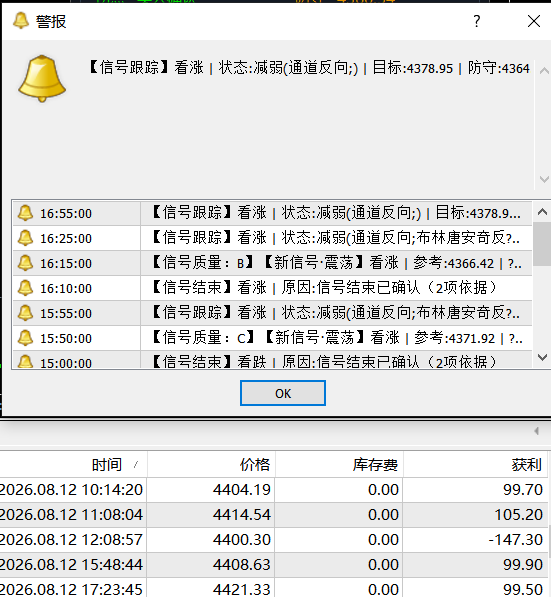Viewport: 551px width, 597px height.
Task: Click the bell icon for the 16:10:00 alert
Action: 26,288
